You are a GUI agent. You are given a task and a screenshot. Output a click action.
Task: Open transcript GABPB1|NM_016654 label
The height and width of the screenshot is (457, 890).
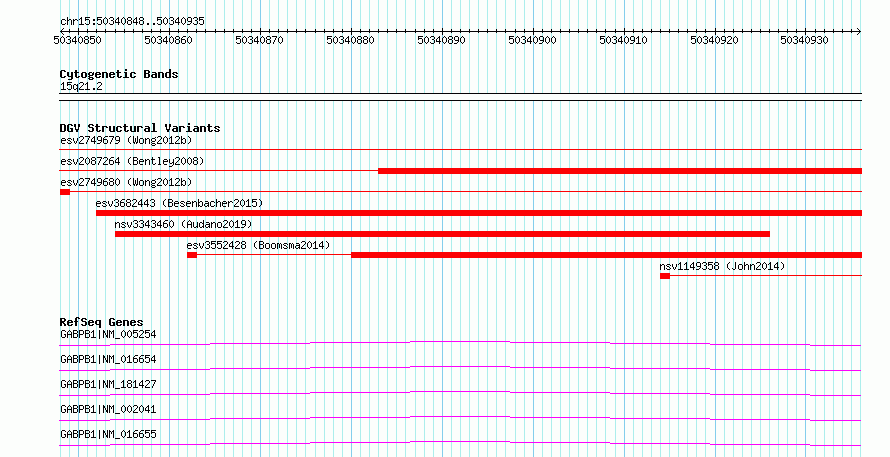(x=108, y=359)
